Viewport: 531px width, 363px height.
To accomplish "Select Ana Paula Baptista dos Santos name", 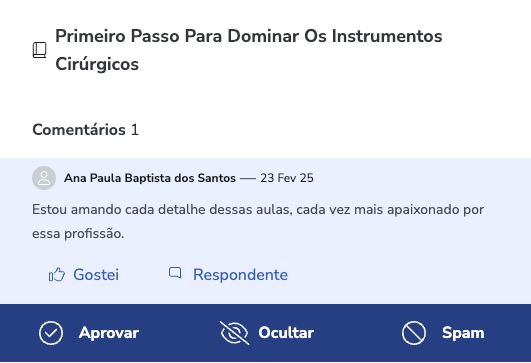I will pyautogui.click(x=150, y=178).
